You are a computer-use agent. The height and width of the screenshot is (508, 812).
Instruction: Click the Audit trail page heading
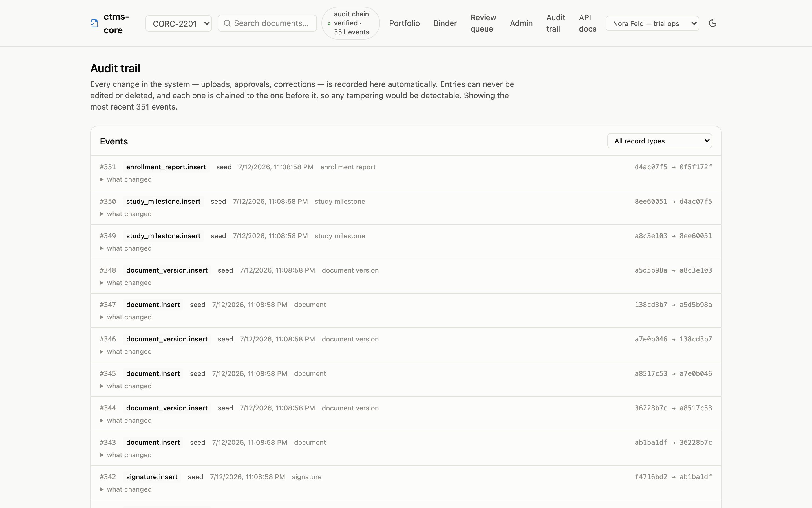pos(115,69)
